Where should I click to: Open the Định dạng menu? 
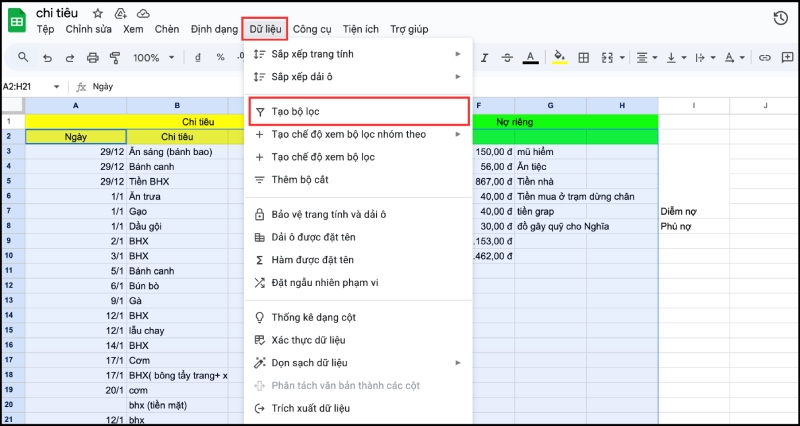click(x=214, y=29)
